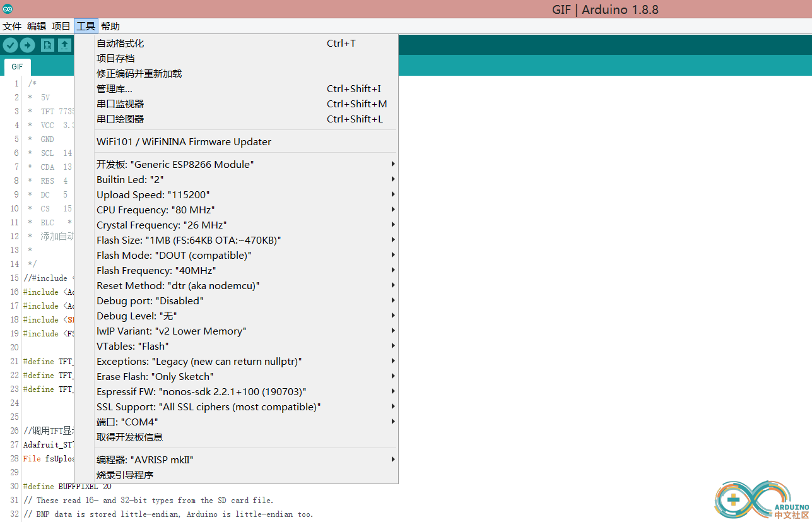Open the 项目 menu
812x522 pixels.
tap(61, 26)
